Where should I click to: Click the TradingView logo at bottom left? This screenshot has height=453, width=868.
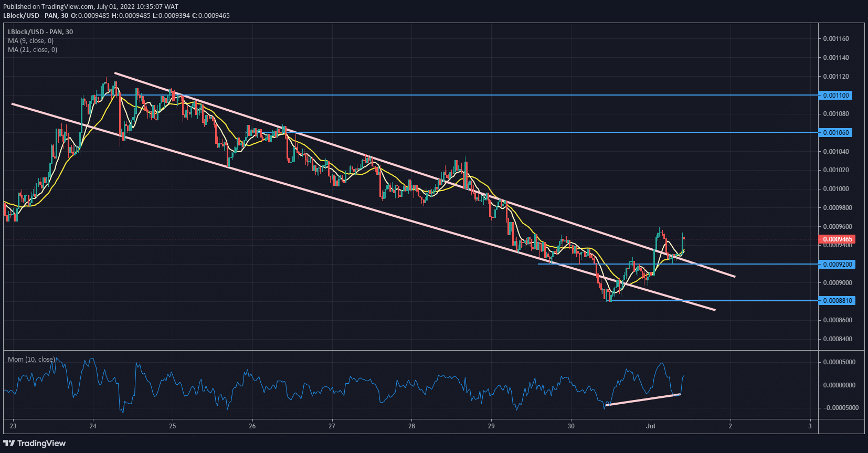tap(35, 444)
